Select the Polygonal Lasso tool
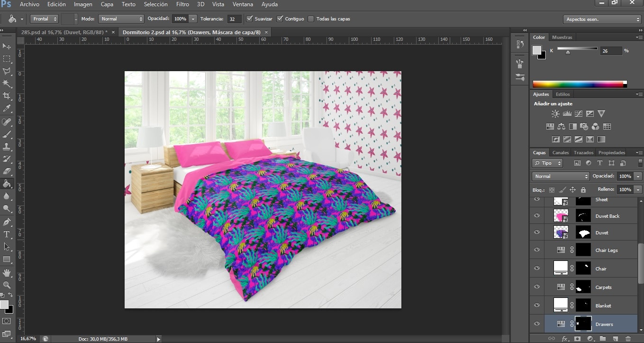This screenshot has width=644, height=343. (7, 71)
